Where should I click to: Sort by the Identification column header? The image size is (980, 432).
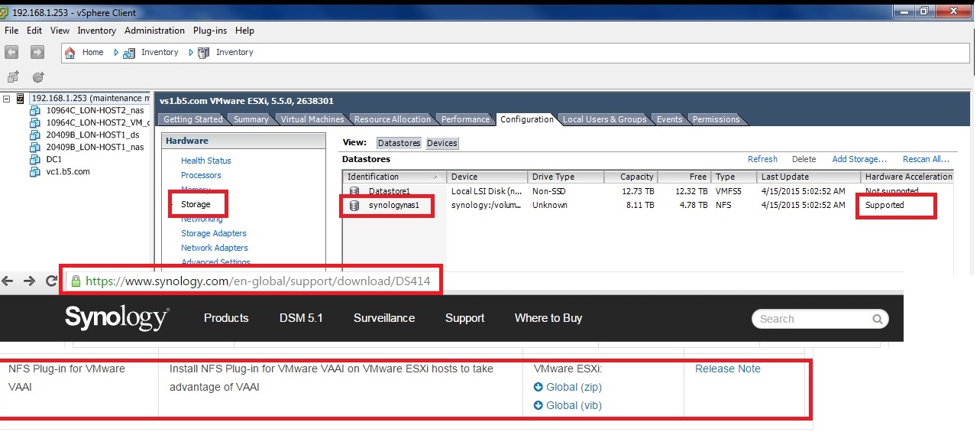tap(394, 177)
